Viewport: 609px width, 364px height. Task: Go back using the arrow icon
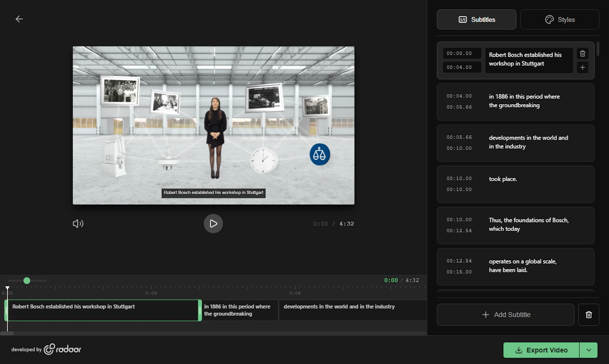pos(19,19)
